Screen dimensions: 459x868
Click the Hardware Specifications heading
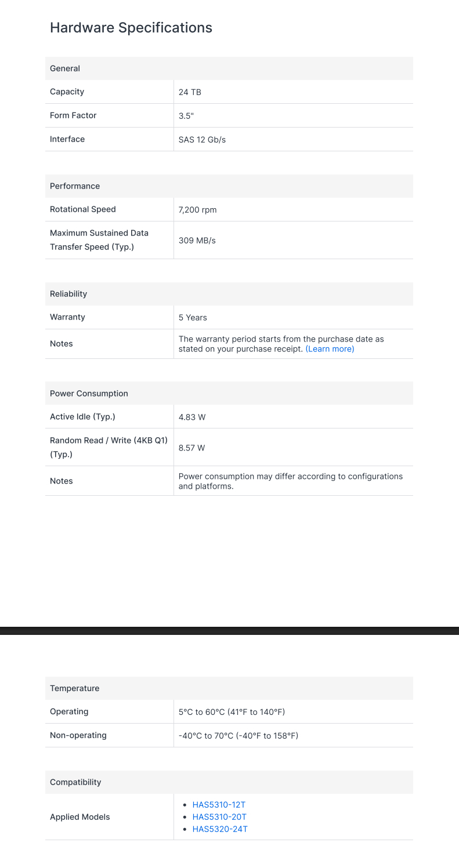[131, 27]
